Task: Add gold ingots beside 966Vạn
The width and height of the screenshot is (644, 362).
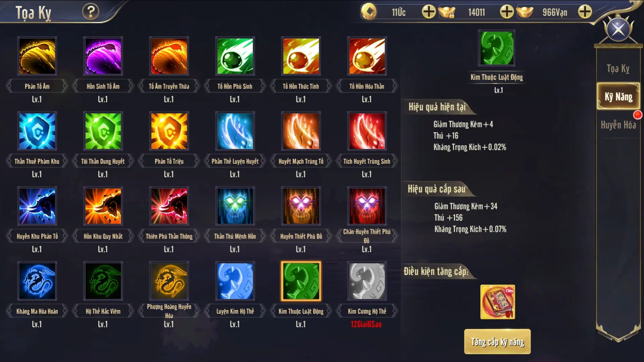Action: [585, 12]
